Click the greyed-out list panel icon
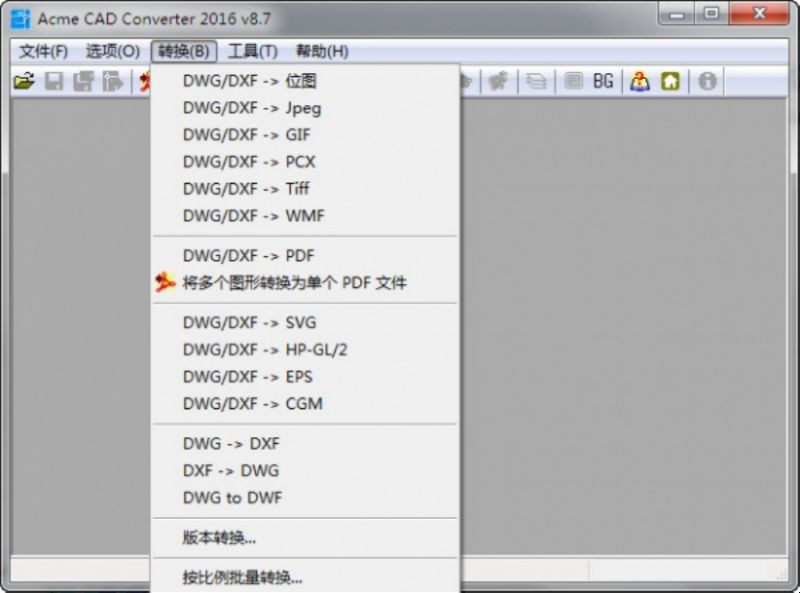Viewport: 800px width, 593px height. 573,81
